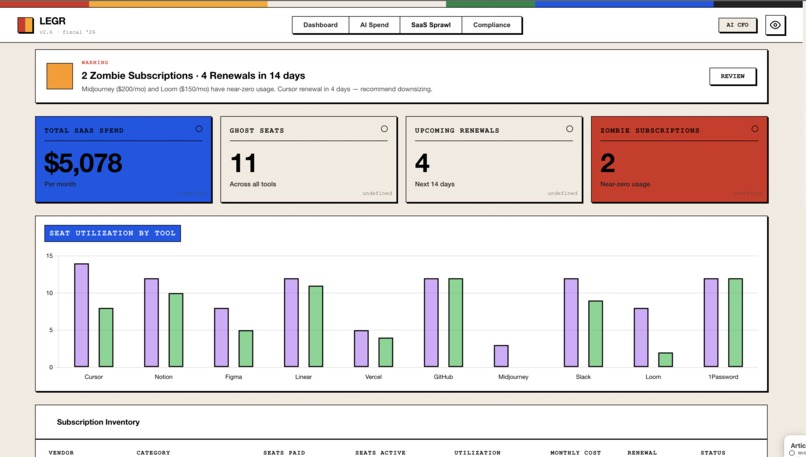Select the SaaS Sprawl tab
806x457 pixels.
coord(431,25)
